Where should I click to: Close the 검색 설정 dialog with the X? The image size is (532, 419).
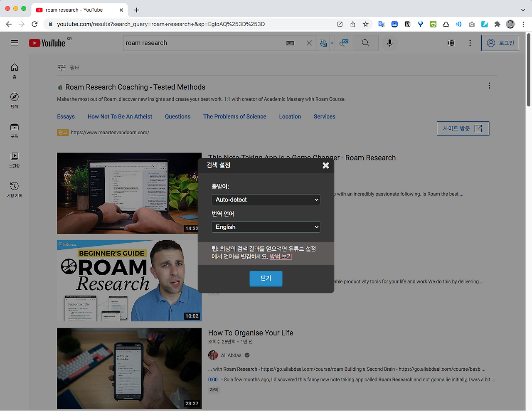pos(326,165)
